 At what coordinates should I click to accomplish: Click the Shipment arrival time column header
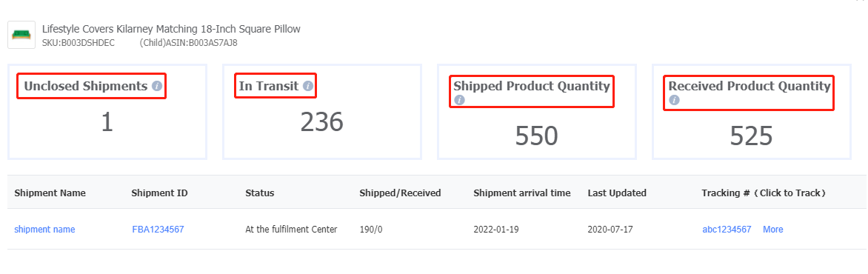tap(522, 193)
